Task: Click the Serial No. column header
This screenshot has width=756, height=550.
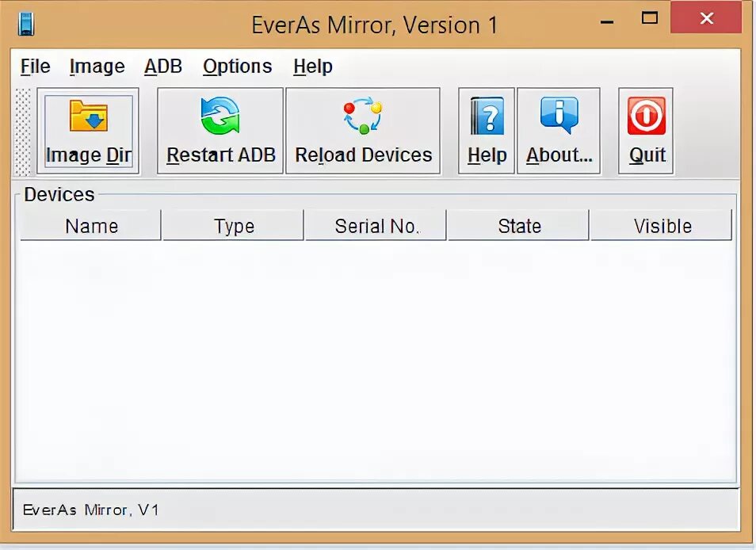Action: click(376, 226)
